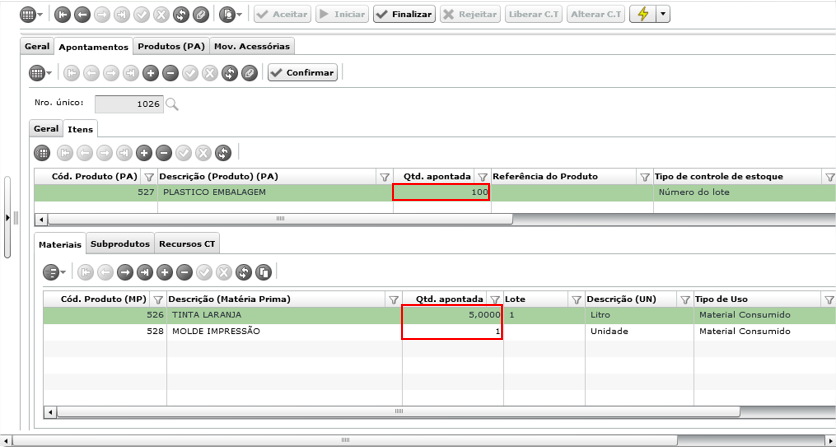
Task: Remove material with minus in Materiais toolbar
Action: [x=184, y=273]
